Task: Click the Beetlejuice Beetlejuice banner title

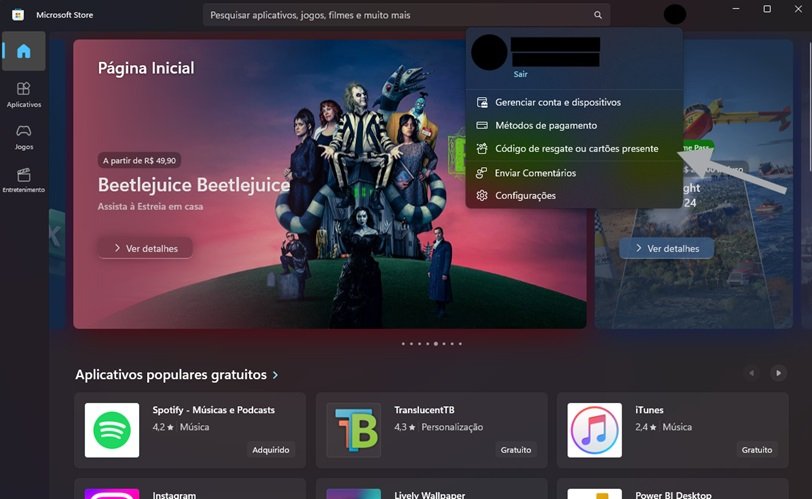Action: click(194, 185)
